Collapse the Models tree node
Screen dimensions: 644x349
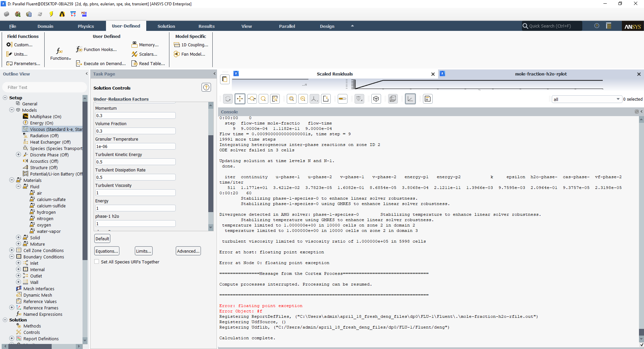(x=12, y=110)
